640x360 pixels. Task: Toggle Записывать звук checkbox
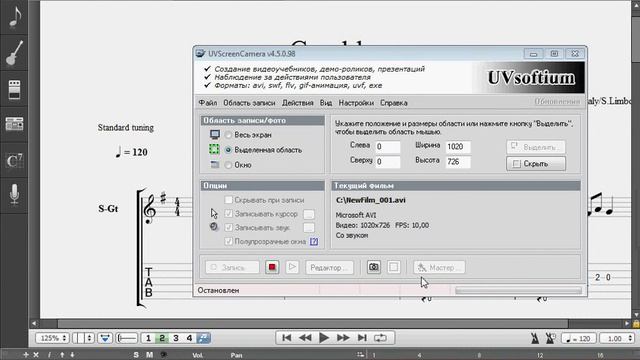(x=229, y=228)
